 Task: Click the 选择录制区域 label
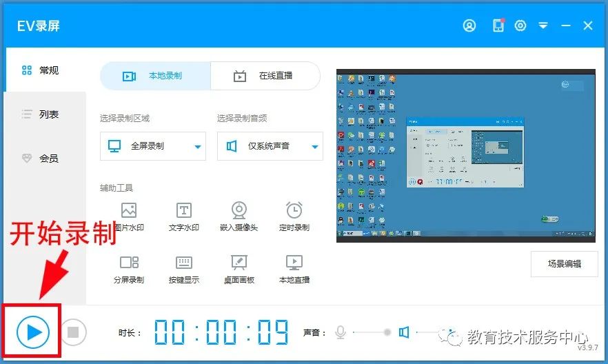[125, 119]
